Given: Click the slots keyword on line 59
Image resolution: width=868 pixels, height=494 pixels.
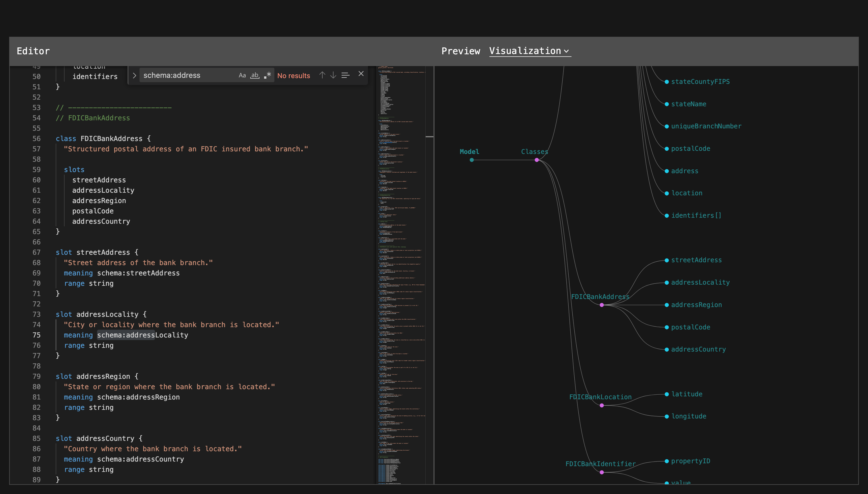Looking at the screenshot, I should tap(74, 170).
